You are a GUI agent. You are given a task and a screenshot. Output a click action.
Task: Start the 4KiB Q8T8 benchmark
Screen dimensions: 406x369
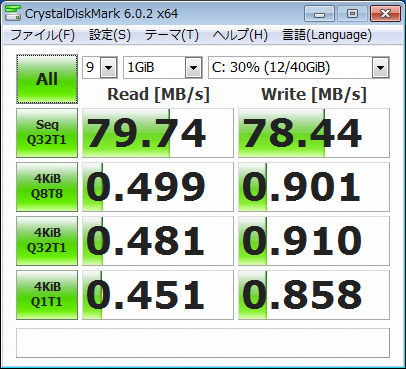tap(47, 187)
